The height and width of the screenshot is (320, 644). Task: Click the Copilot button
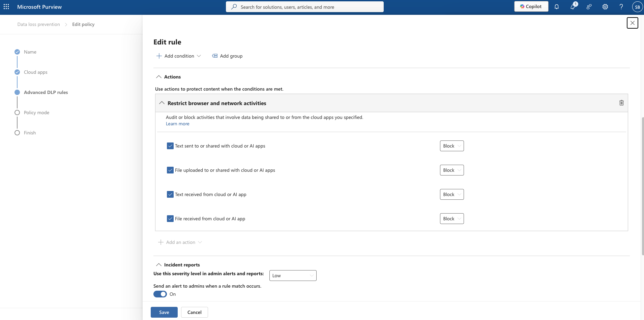pos(531,6)
